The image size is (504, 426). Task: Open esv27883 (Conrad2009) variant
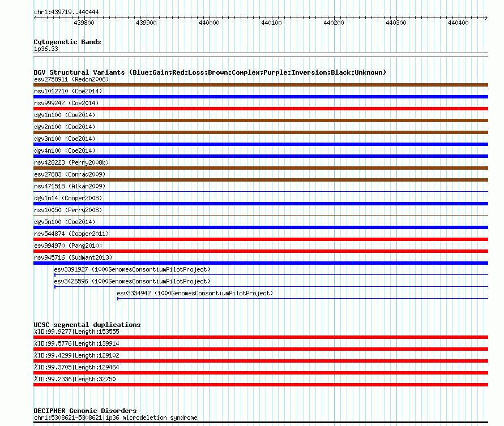[70, 174]
